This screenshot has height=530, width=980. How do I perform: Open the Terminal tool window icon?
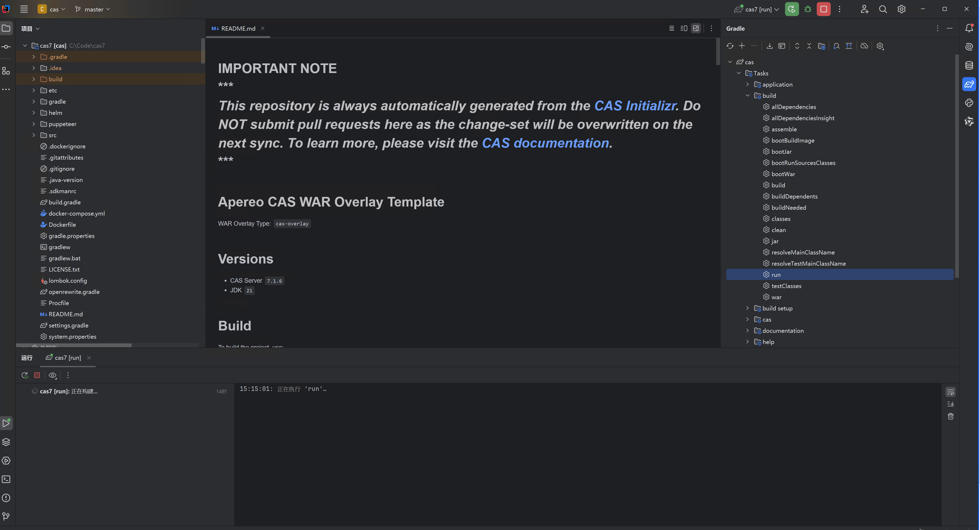[6, 479]
